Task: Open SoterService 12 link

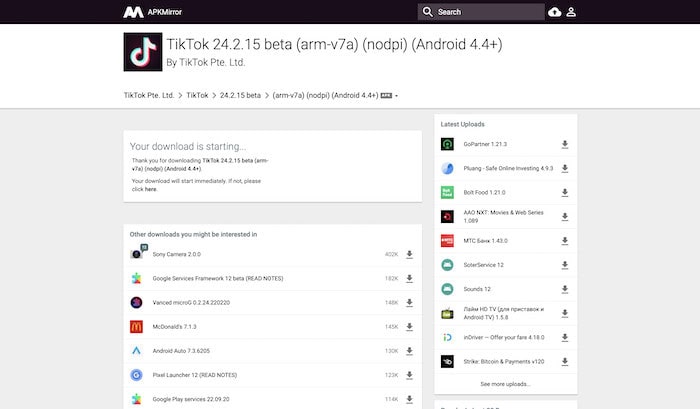Action: tap(483, 265)
